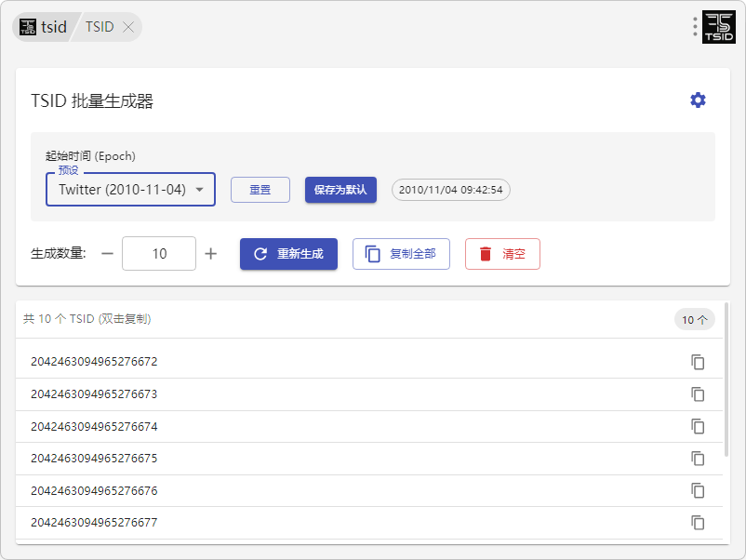This screenshot has height=560, width=746.
Task: Focus the generate count input field
Action: (159, 254)
